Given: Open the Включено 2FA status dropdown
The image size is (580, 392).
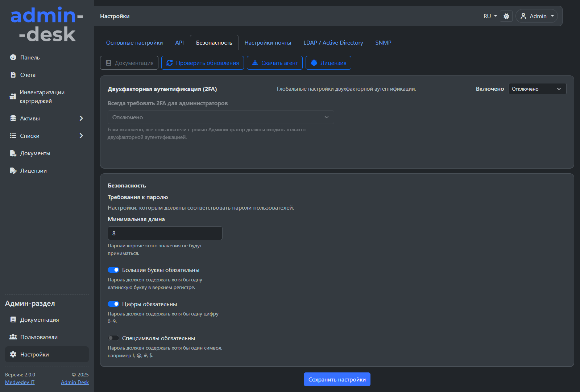Looking at the screenshot, I should (537, 89).
